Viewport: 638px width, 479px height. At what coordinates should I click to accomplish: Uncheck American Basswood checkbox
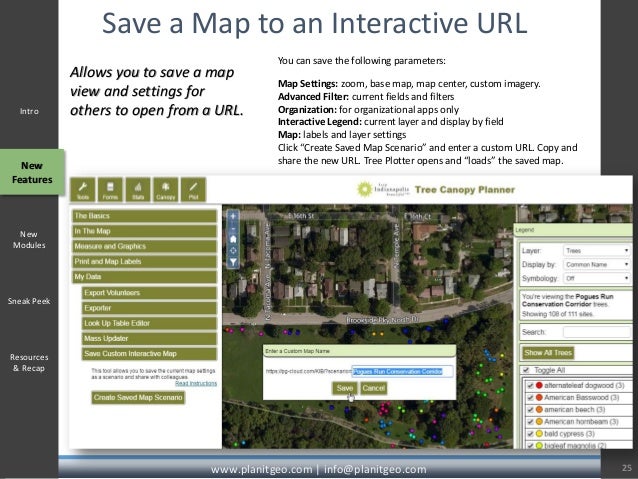click(x=531, y=398)
